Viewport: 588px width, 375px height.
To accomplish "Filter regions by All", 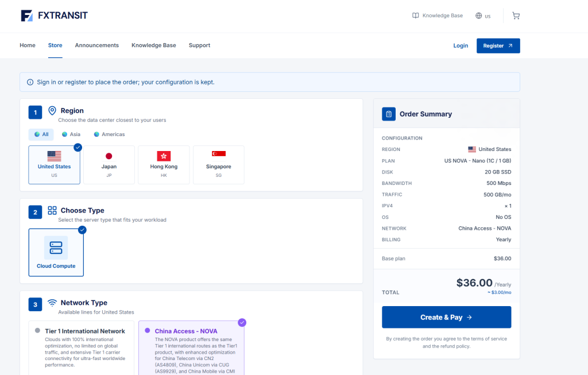I will (41, 134).
